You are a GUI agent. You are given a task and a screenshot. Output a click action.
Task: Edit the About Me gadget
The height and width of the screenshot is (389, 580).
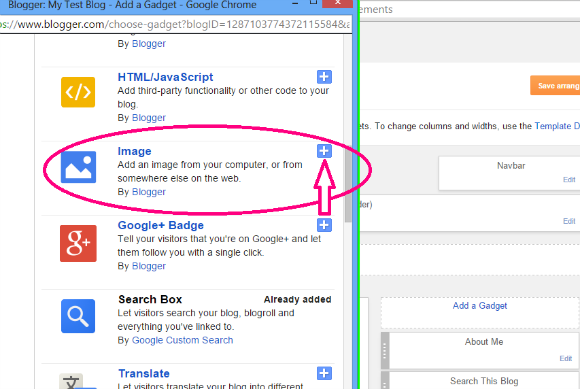click(x=566, y=358)
